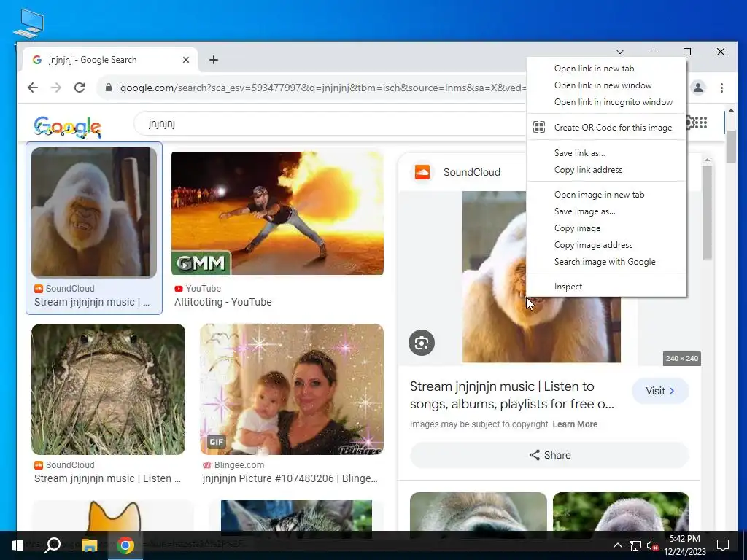Click the Google doodle logo
This screenshot has width=747, height=560.
(68, 127)
